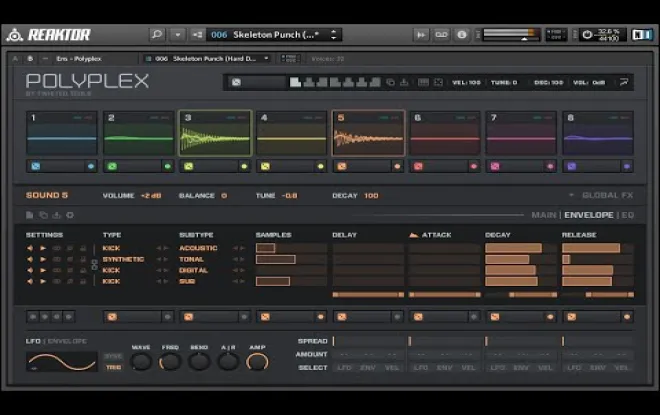Toggle the blue dot button under slot 1
Image resolution: width=660 pixels, height=415 pixels.
(90, 166)
